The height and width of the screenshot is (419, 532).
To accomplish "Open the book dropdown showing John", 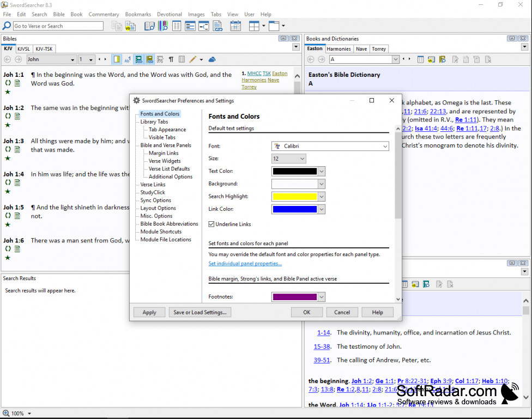I will 51,59.
